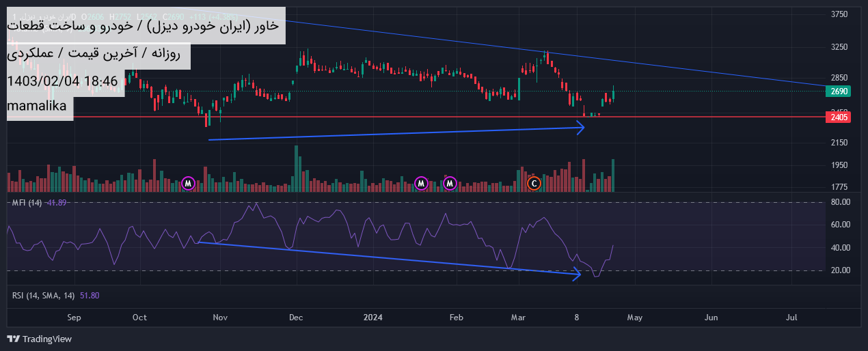
Task: Click the M marker in mid January
Action: [x=421, y=183]
